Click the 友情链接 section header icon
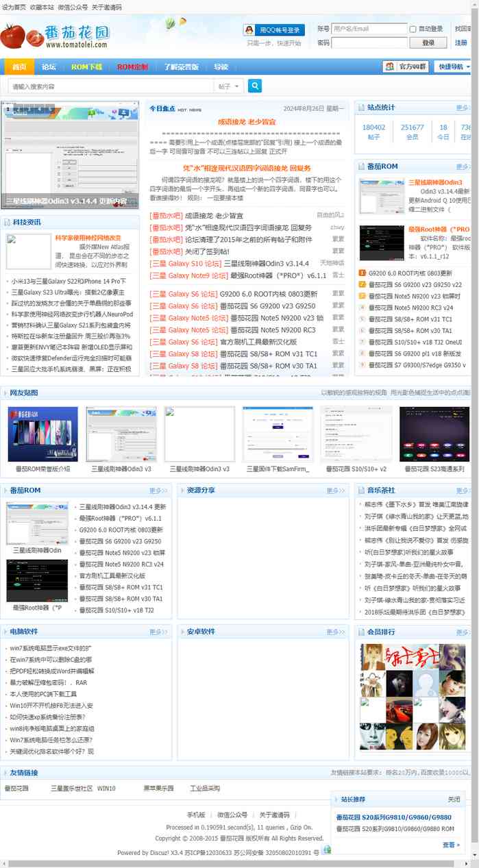 click(5, 773)
